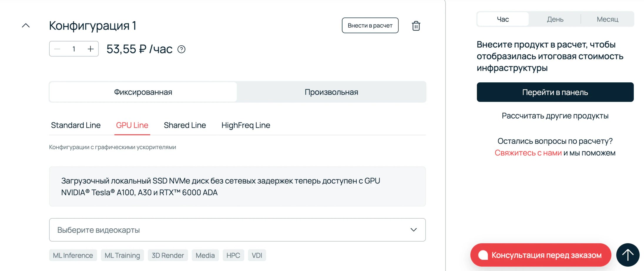Open the Standard Line tab
Viewport: 644px width, 271px height.
click(x=76, y=125)
